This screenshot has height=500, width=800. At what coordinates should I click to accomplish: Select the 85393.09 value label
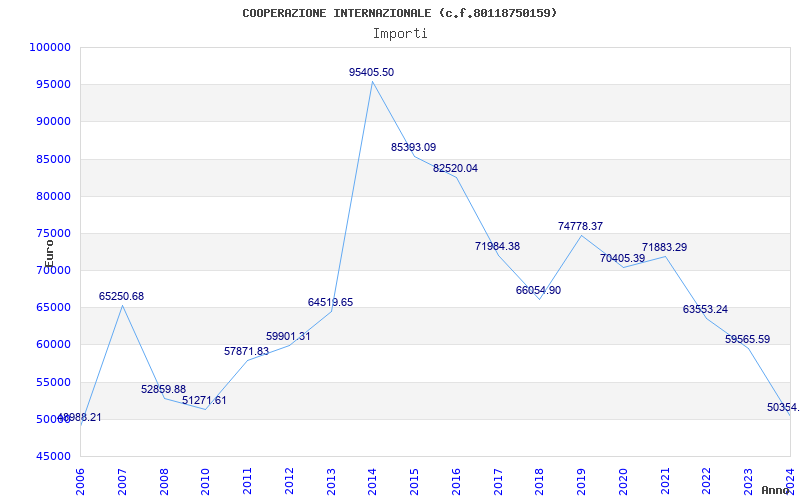(413, 147)
